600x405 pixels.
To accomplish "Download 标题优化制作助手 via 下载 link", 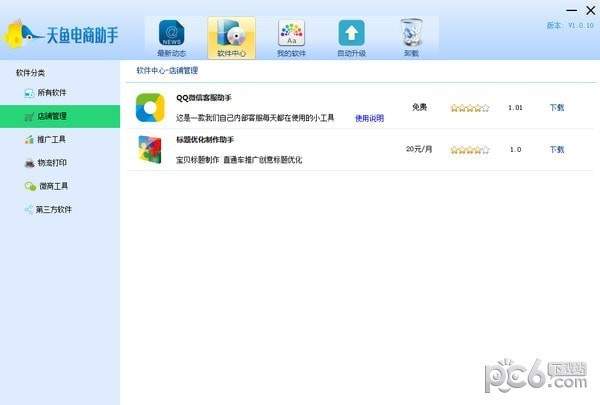I will (557, 149).
